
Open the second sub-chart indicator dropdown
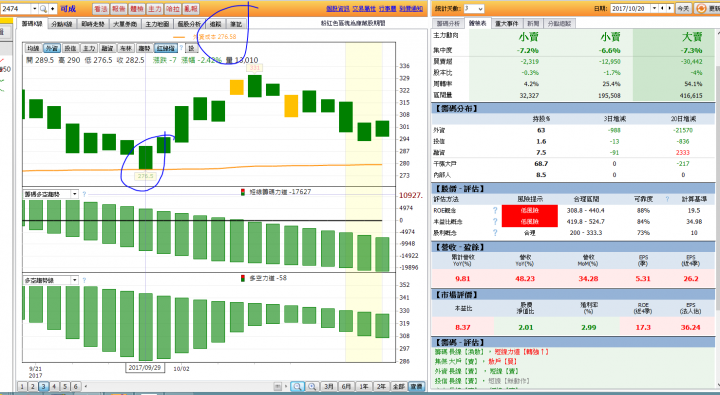point(74,280)
